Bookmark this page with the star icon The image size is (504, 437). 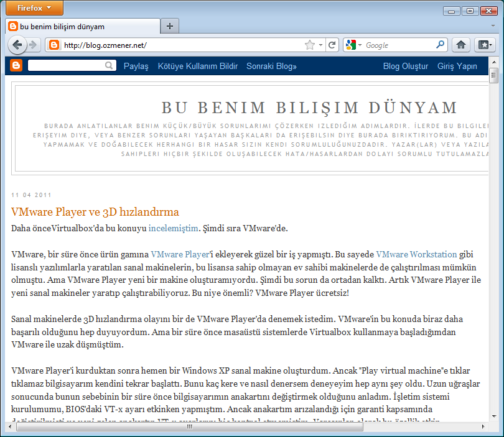[x=310, y=45]
